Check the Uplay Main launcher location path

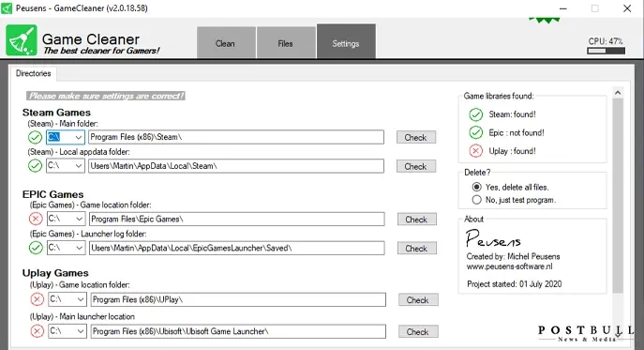click(418, 331)
